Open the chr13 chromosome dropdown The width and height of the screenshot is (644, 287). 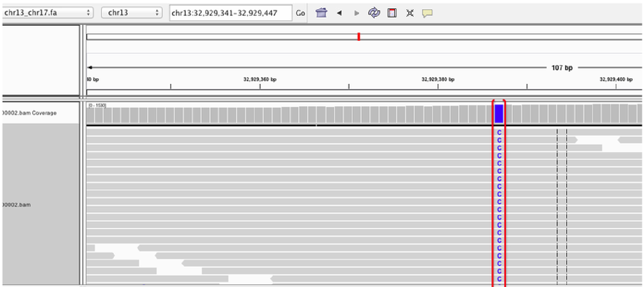132,13
